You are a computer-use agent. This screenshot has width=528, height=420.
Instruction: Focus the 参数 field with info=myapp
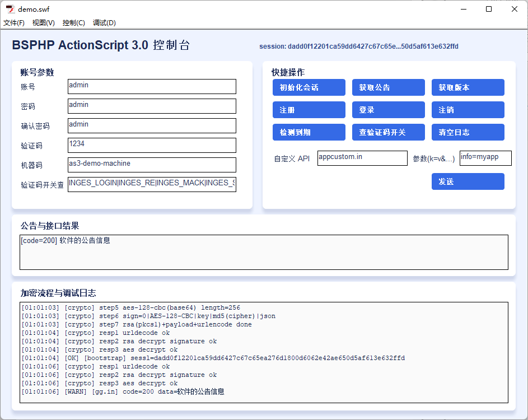tap(485, 158)
